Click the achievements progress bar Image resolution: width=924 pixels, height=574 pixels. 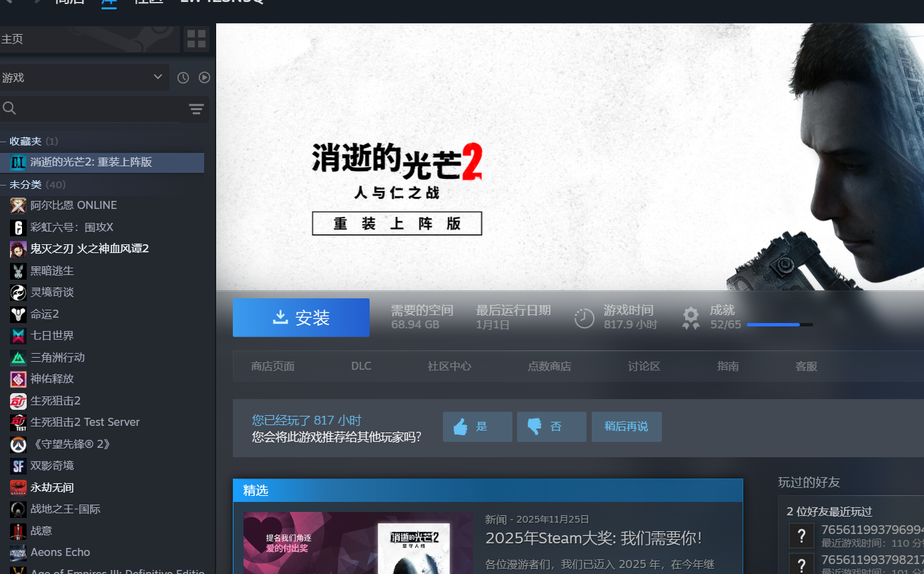[x=779, y=325]
